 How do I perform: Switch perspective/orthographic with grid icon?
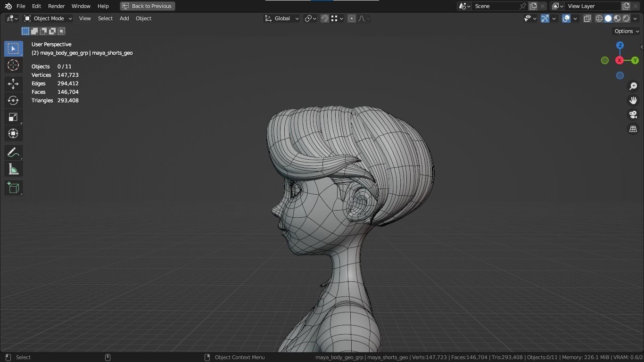pos(633,129)
